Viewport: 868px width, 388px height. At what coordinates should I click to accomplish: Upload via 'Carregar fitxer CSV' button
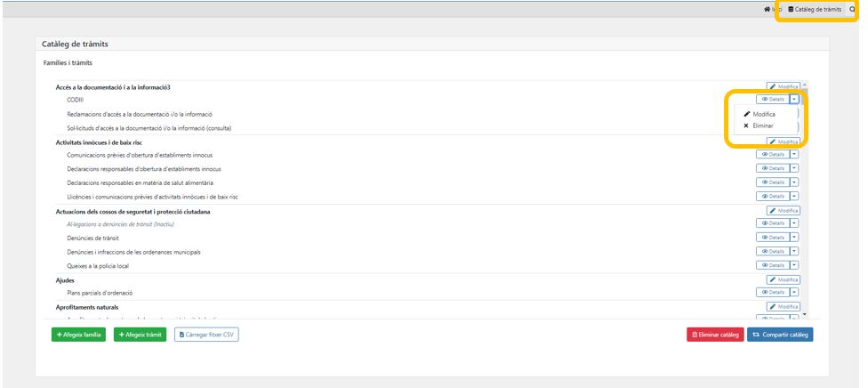tap(206, 335)
